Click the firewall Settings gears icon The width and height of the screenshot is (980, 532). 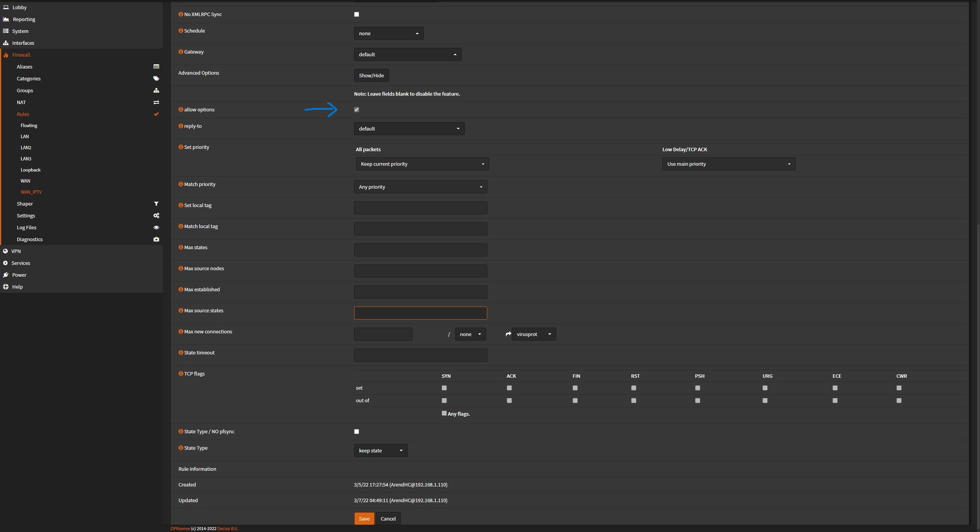tap(156, 215)
